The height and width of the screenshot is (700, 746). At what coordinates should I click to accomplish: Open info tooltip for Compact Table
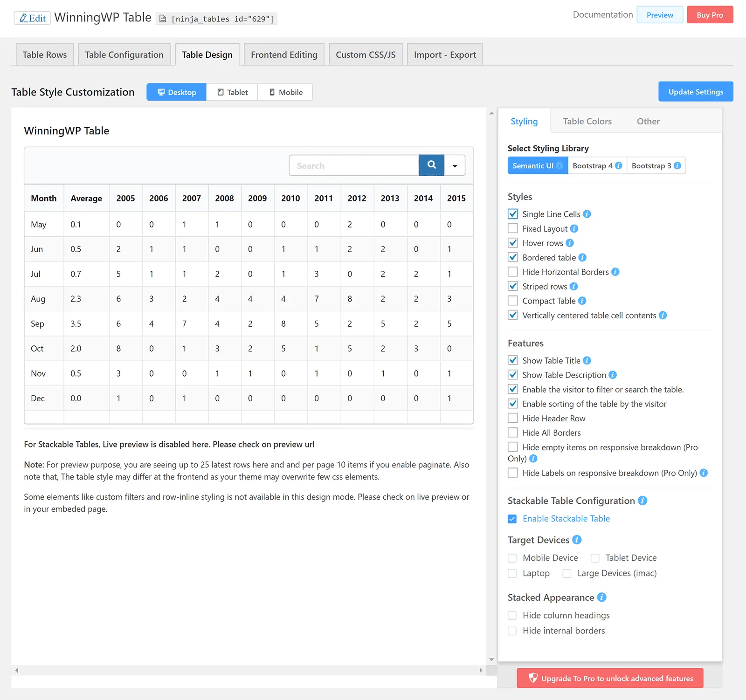(x=582, y=301)
